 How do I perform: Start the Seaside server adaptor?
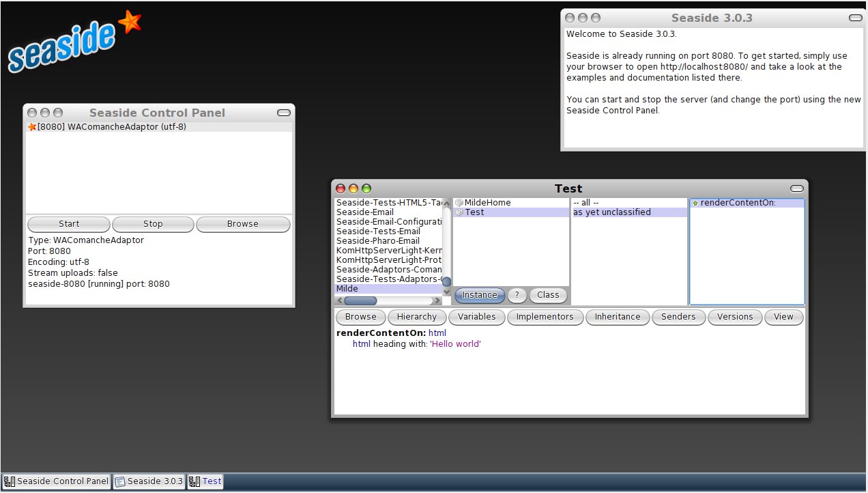[69, 224]
